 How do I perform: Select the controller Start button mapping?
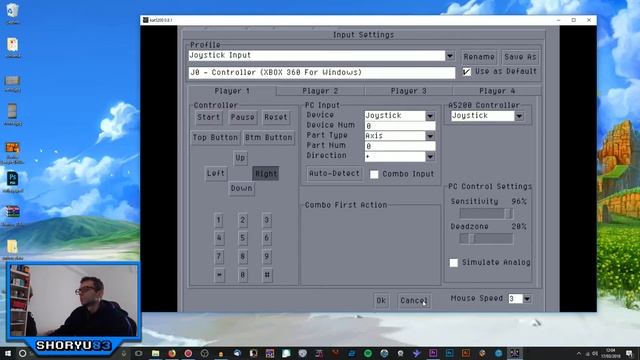[209, 117]
